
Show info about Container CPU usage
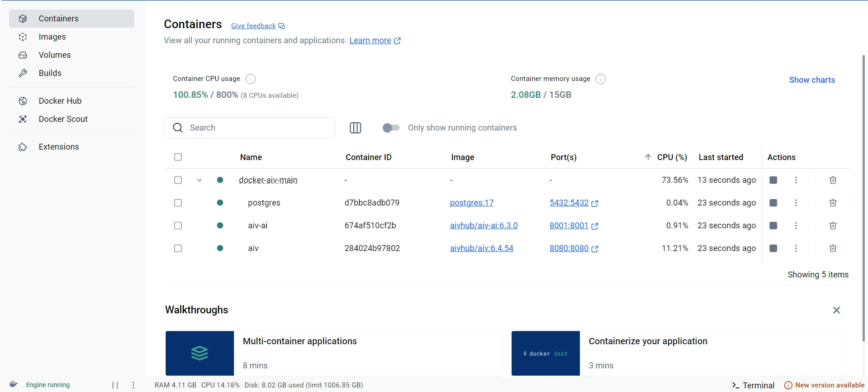(x=250, y=79)
